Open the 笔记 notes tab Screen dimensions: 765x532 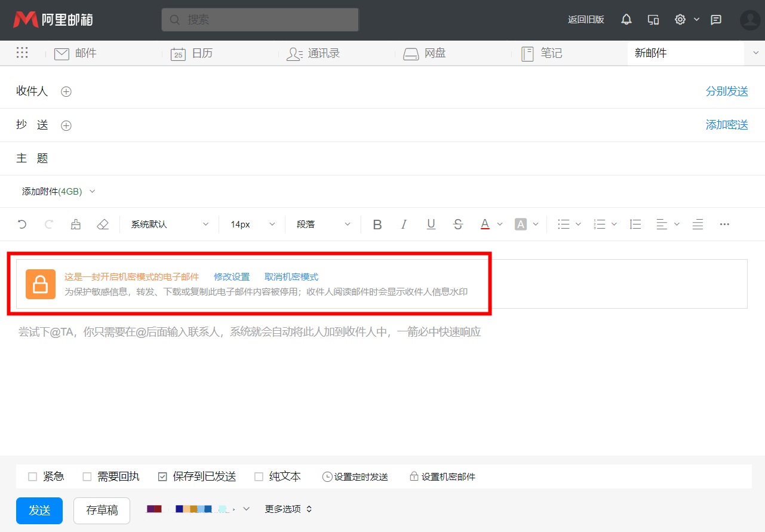[541, 53]
